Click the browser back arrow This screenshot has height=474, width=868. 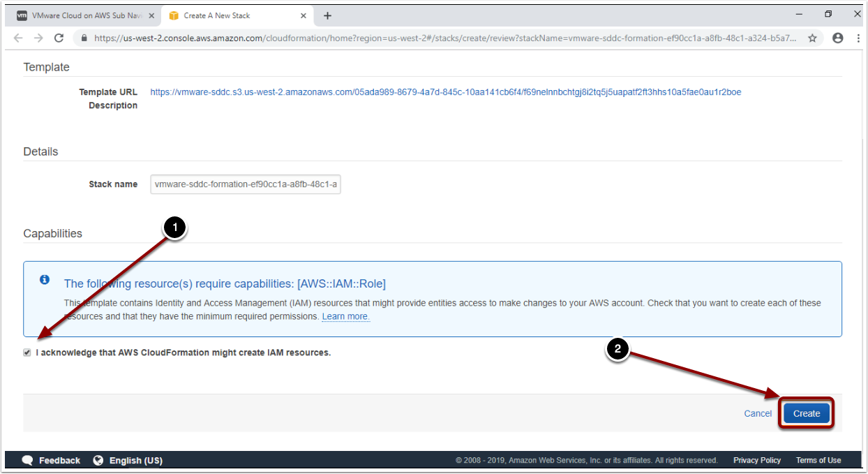pyautogui.click(x=18, y=38)
